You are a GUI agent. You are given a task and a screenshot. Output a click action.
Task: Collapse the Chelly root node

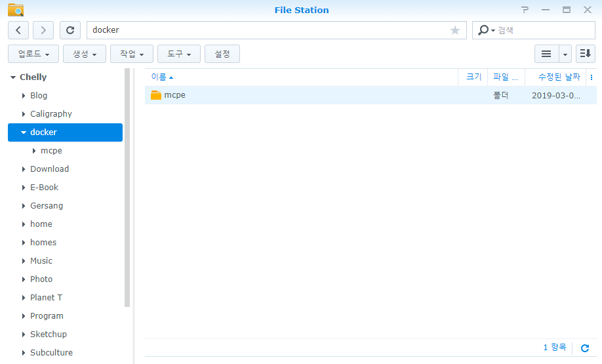(x=13, y=77)
